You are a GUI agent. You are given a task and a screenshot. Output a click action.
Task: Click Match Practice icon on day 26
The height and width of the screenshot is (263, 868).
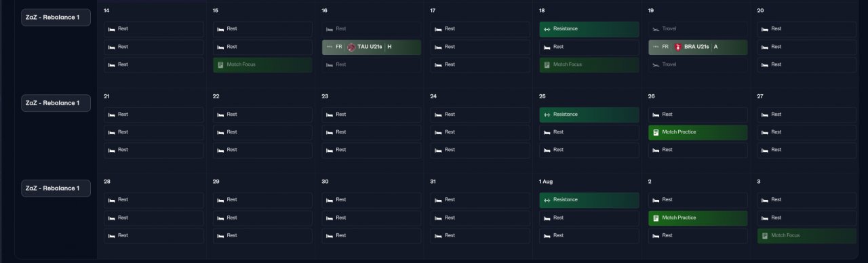[x=656, y=132]
